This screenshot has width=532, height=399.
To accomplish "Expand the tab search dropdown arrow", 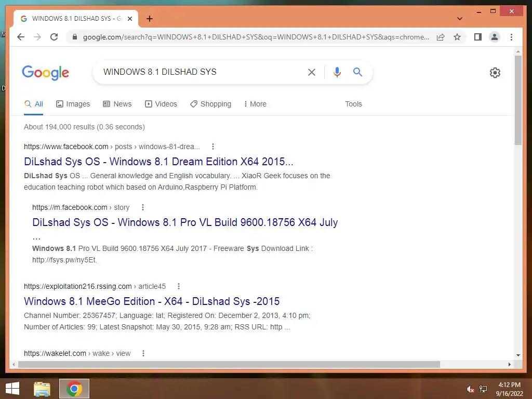I will pos(459,19).
